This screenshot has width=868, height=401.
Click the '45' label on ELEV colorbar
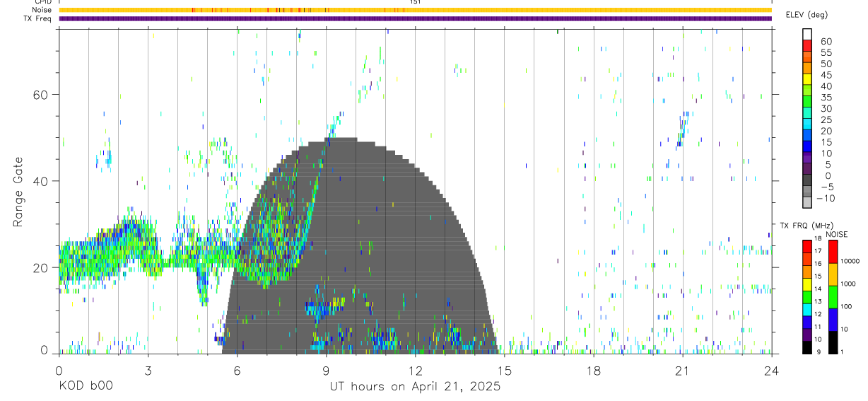(x=825, y=75)
